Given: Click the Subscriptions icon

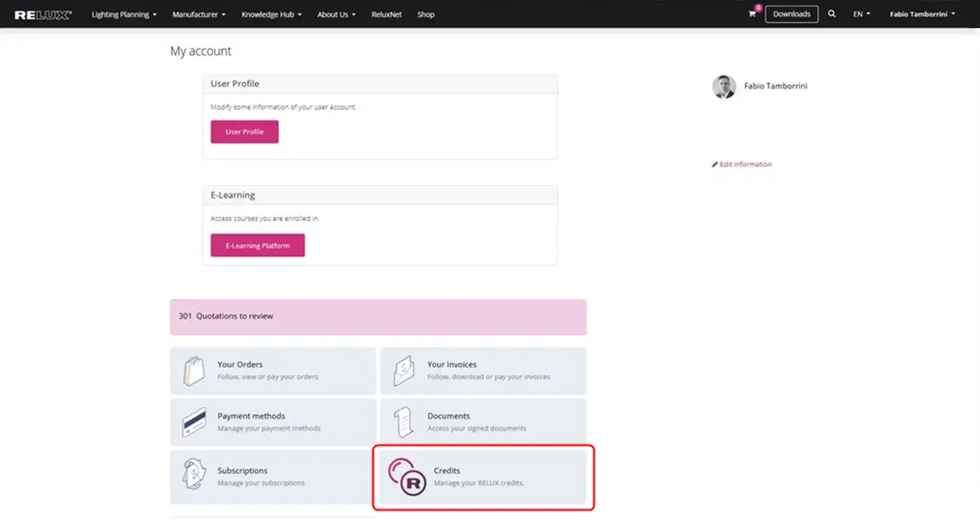Looking at the screenshot, I should point(194,475).
